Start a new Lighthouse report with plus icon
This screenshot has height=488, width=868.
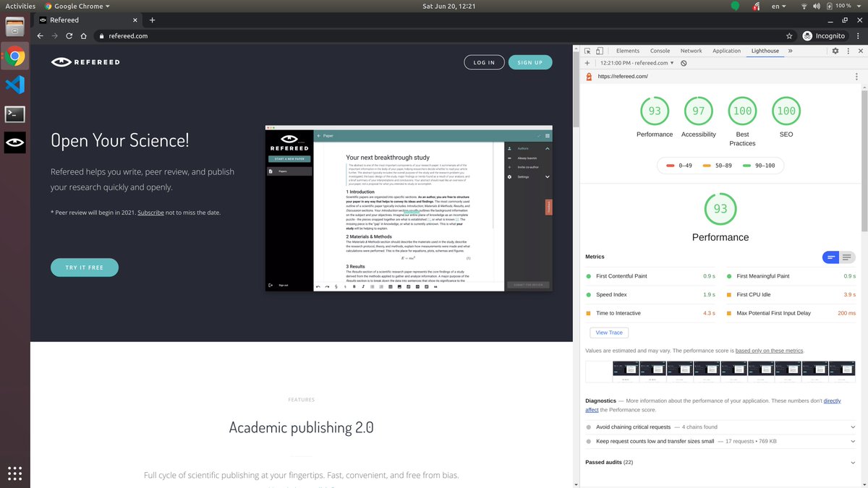coord(586,63)
